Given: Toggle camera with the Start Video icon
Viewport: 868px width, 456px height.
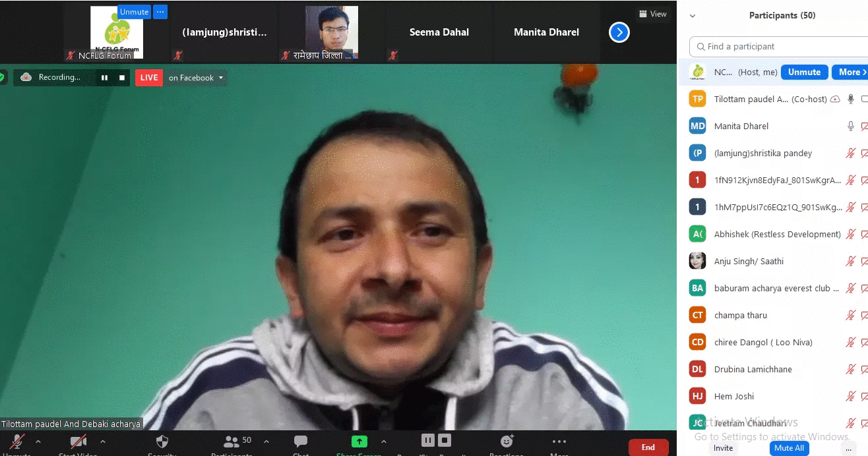Looking at the screenshot, I should (78, 442).
